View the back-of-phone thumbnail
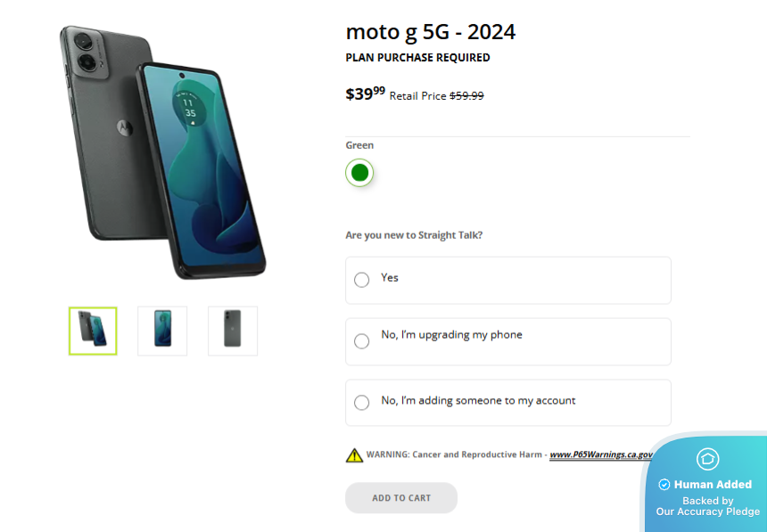This screenshot has width=767, height=532. pyautogui.click(x=233, y=331)
